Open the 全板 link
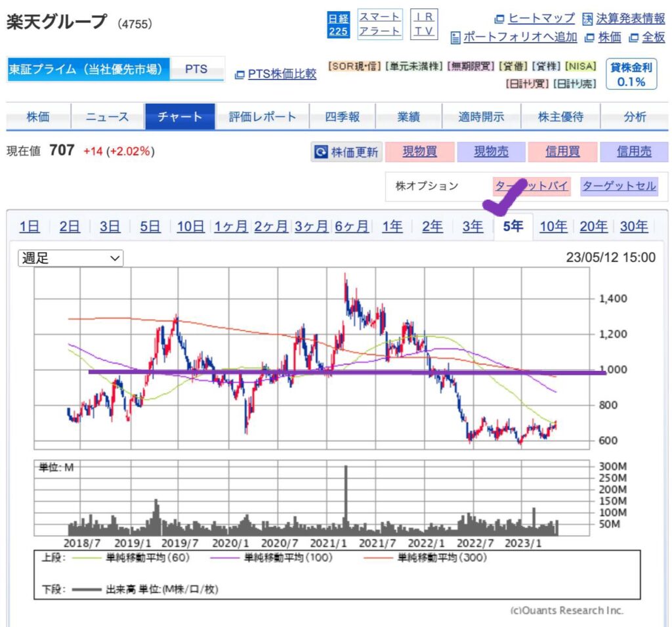672x627 pixels. 654,37
